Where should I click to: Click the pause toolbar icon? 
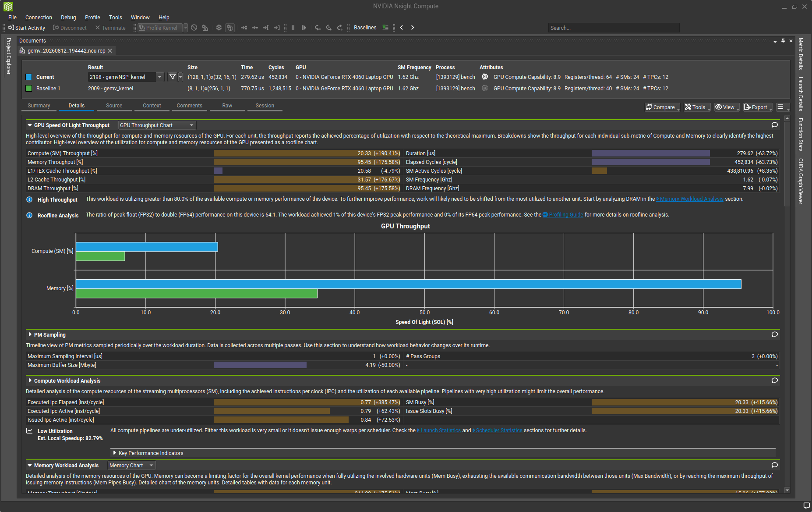293,28
